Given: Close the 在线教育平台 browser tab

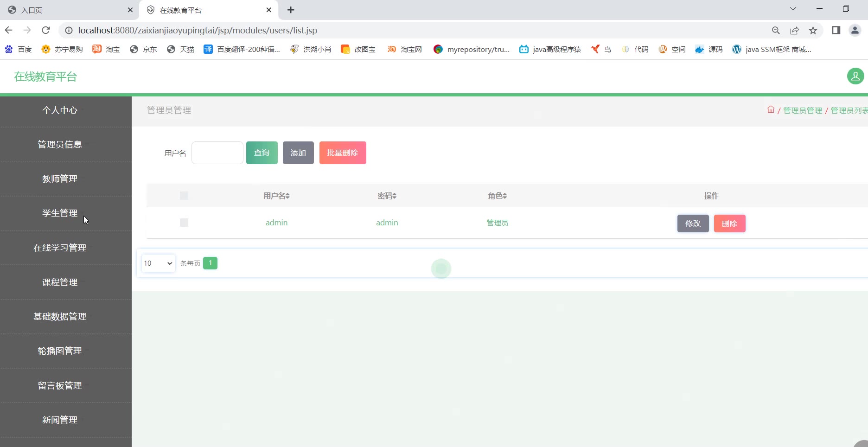Looking at the screenshot, I should 269,10.
